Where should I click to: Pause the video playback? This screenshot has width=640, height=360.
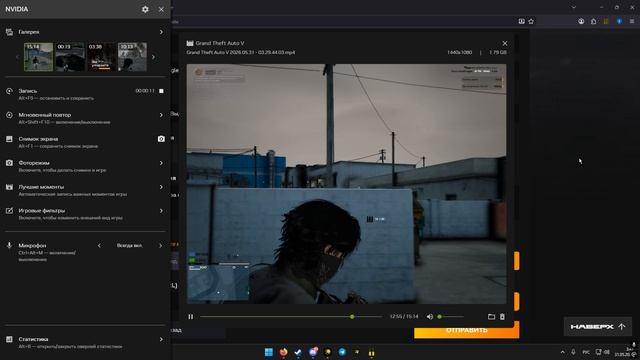point(191,317)
